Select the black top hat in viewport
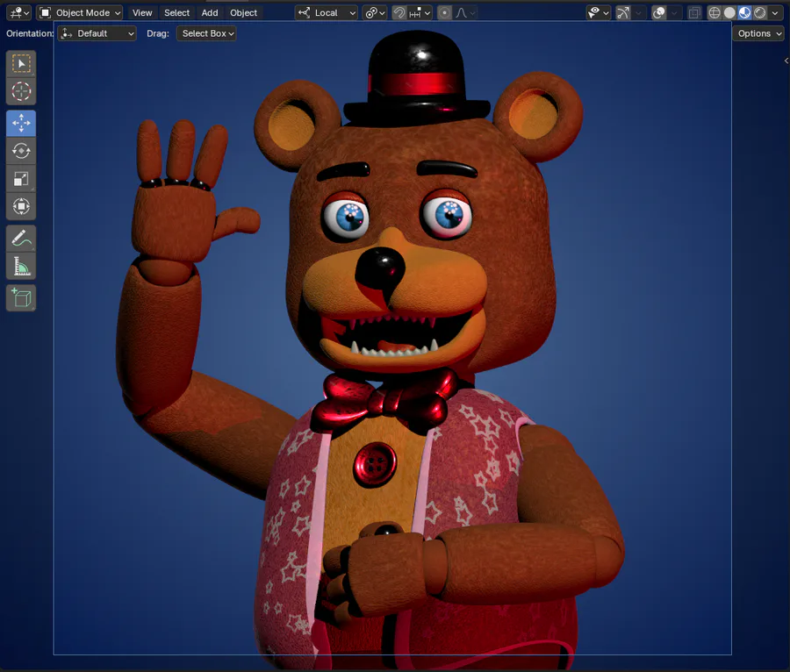 point(416,75)
